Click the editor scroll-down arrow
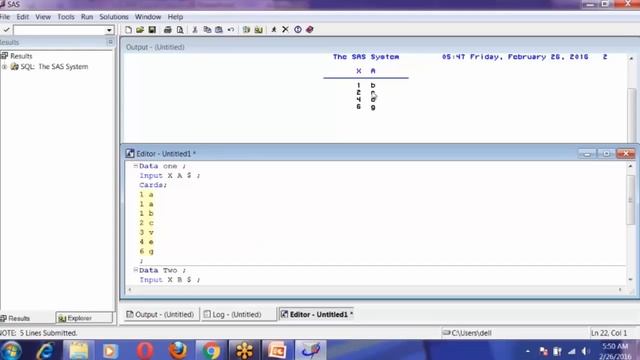640x360 pixels. click(630, 279)
